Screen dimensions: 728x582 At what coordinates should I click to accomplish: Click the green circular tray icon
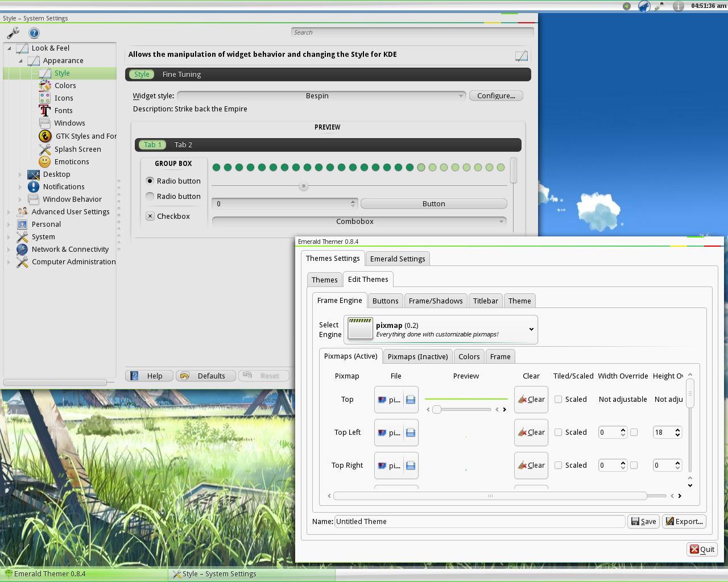coord(627,6)
